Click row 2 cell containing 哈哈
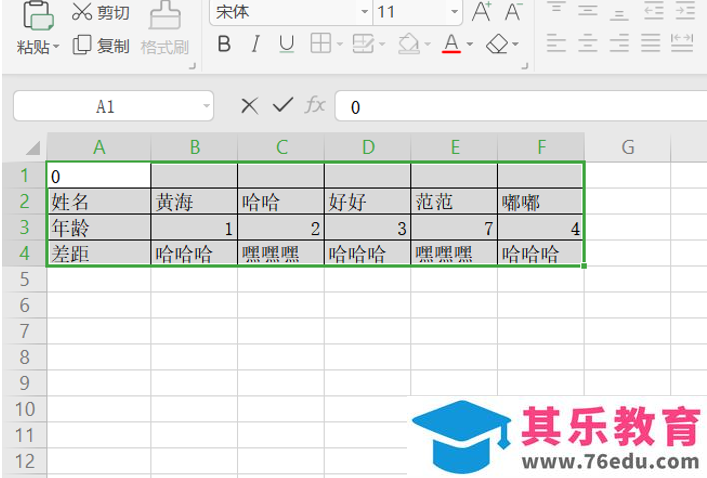The height and width of the screenshot is (478, 707). 280,202
